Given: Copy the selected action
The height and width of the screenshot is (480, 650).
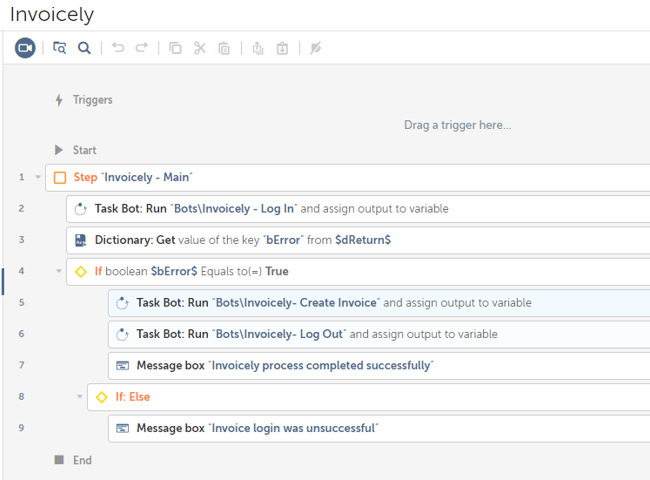Looking at the screenshot, I should pyautogui.click(x=175, y=48).
